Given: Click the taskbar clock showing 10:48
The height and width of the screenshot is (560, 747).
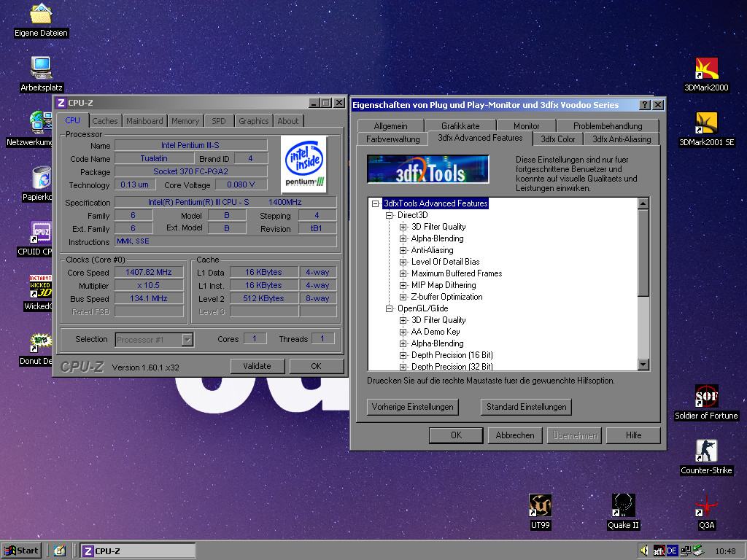Looking at the screenshot, I should 725,551.
